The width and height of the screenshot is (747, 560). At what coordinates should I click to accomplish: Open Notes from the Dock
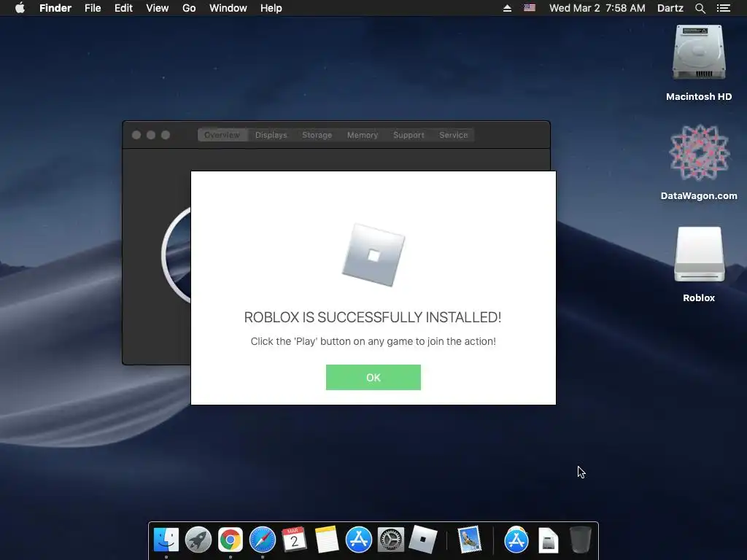point(326,540)
